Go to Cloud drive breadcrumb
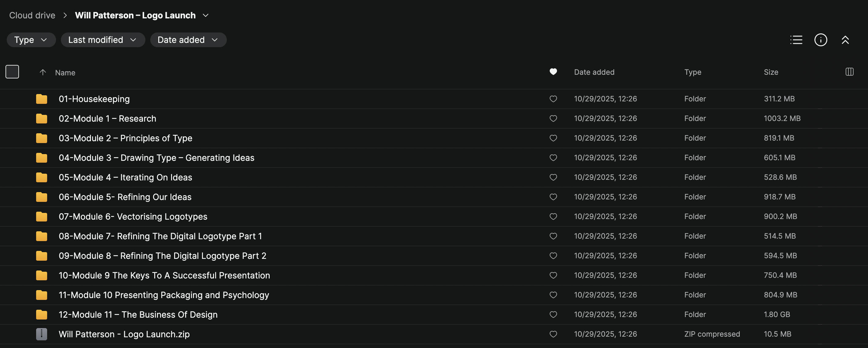Viewport: 868px width, 348px height. pos(32,16)
